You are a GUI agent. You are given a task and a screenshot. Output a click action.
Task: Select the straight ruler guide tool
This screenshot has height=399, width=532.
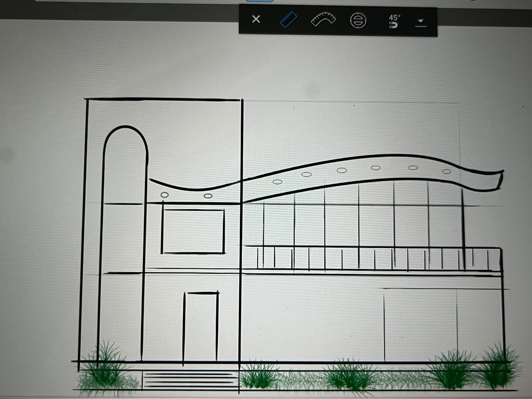[288, 19]
